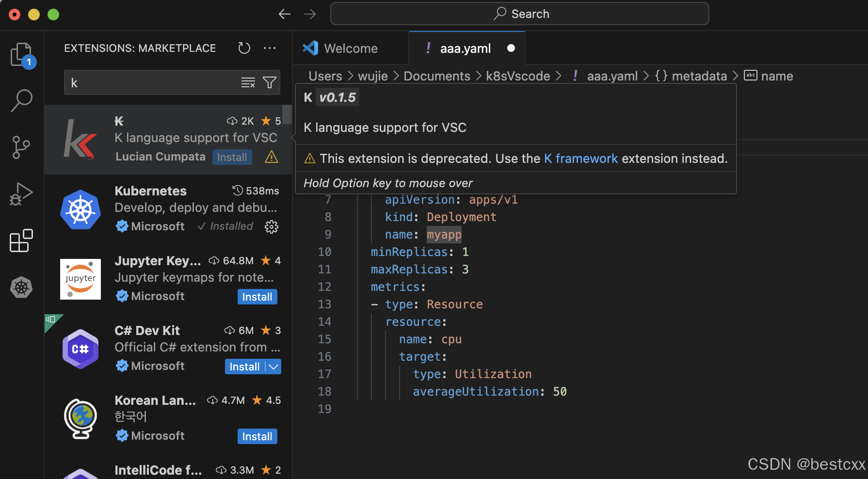
Task: Go forward in navigation history
Action: pyautogui.click(x=310, y=14)
